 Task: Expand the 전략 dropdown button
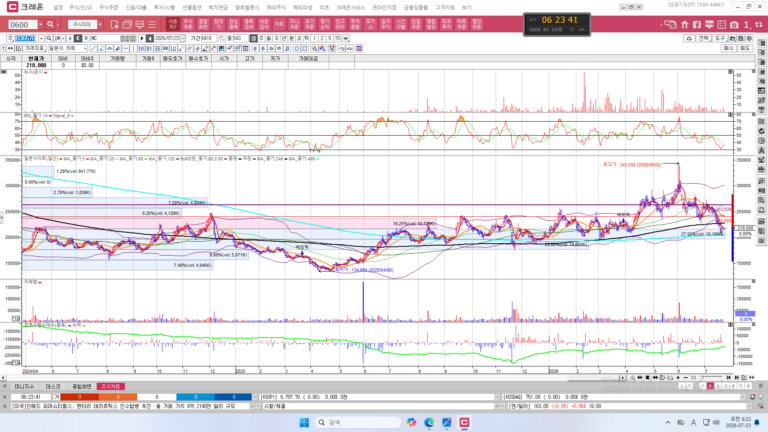[x=703, y=38]
